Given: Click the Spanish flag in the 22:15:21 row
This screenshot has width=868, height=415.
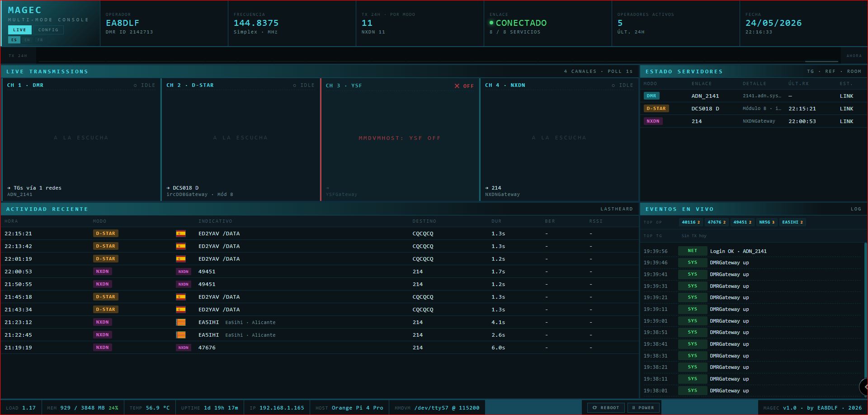Looking at the screenshot, I should [181, 234].
